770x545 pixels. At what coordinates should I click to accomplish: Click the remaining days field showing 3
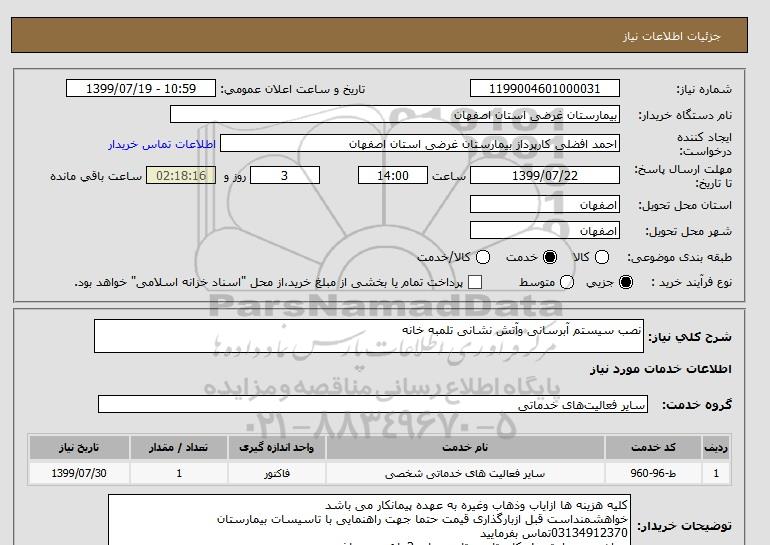285,175
